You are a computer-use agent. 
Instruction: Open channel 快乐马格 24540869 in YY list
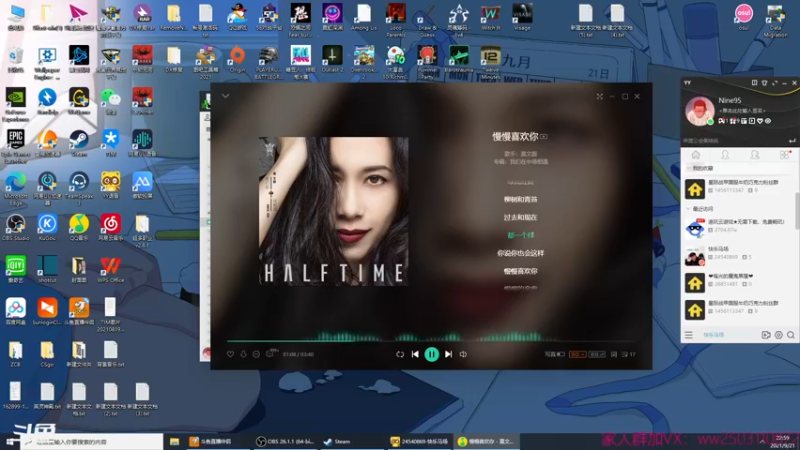coord(739,256)
